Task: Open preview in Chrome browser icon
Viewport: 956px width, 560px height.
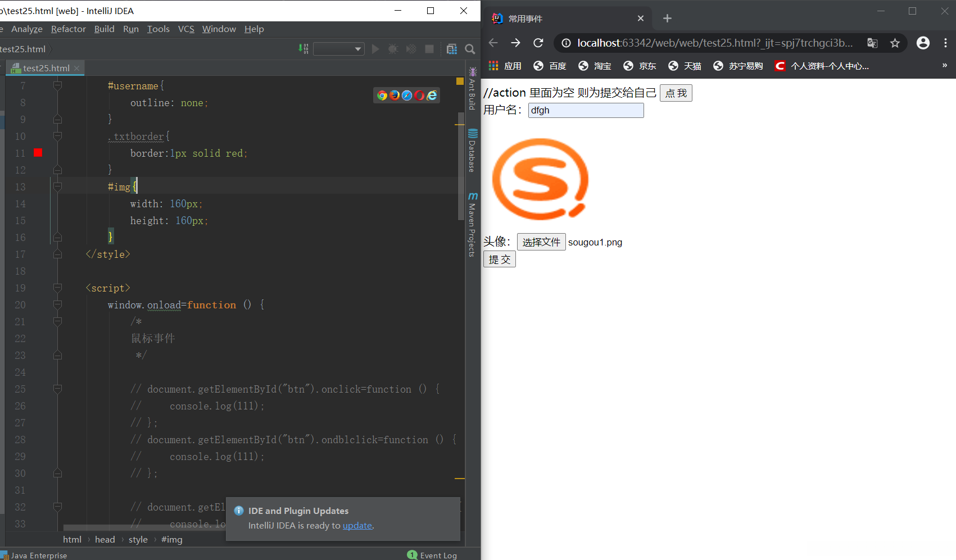Action: 382,95
